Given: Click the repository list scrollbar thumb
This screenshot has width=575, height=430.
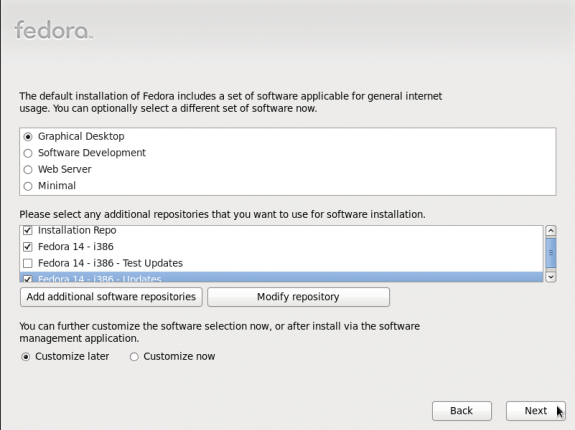Looking at the screenshot, I should coord(551,253).
